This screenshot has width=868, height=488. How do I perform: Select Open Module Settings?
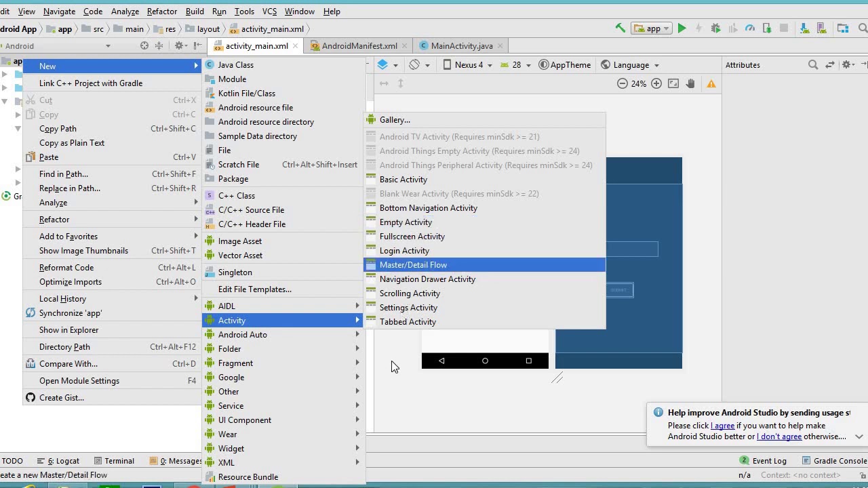coord(113,381)
